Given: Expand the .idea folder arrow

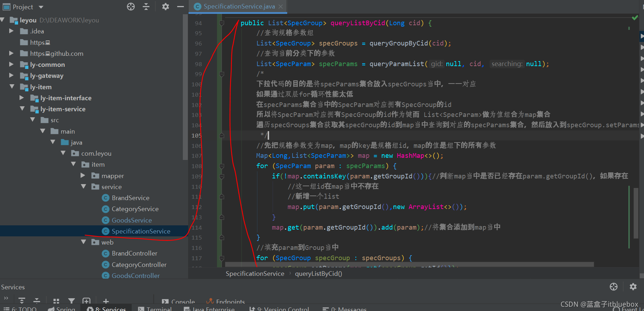Looking at the screenshot, I should (x=11, y=31).
